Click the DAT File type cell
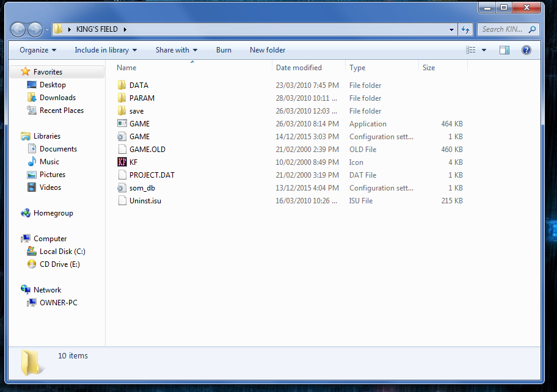Viewport: 557px width, 392px height. click(x=363, y=175)
